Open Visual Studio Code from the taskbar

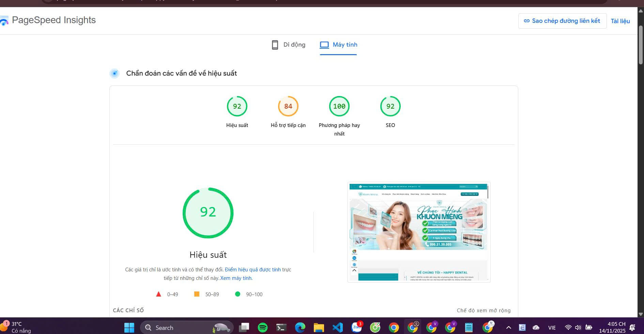[337, 328]
